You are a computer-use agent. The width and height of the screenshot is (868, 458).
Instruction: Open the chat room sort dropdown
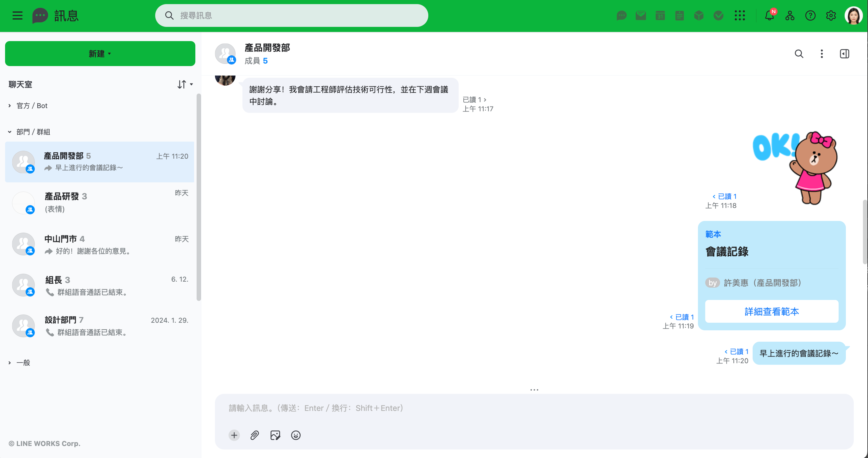pyautogui.click(x=185, y=84)
